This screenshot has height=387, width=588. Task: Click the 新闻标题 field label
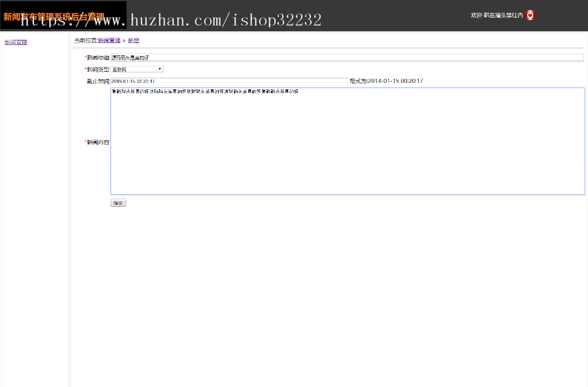(97, 57)
